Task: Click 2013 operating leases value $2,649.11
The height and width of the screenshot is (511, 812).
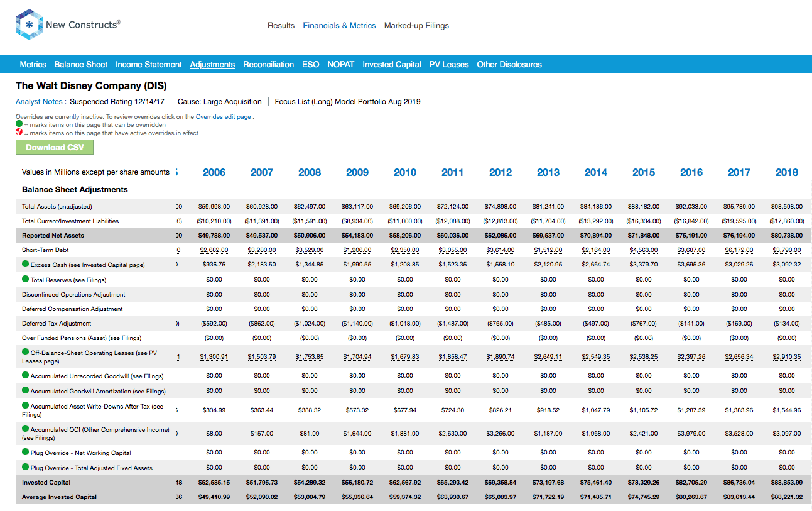Action: pyautogui.click(x=548, y=357)
